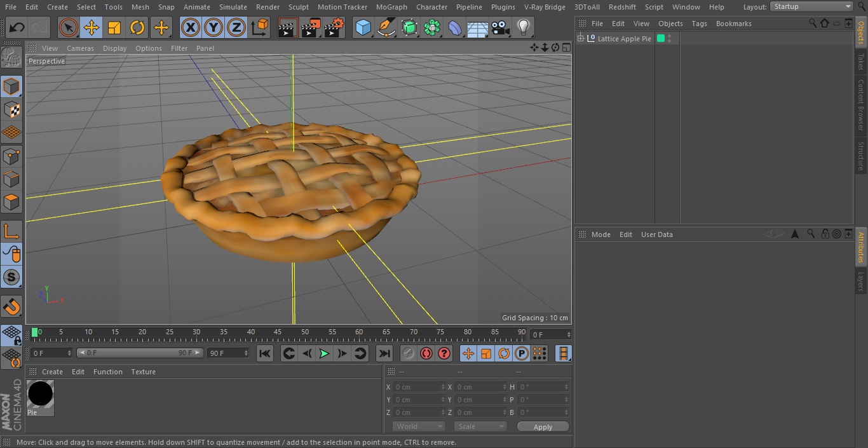Click the round S Viewport Solo icon
This screenshot has width=868, height=448.
pos(11,277)
